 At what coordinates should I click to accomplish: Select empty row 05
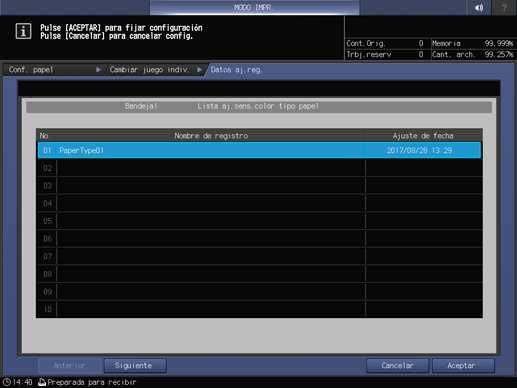point(259,221)
